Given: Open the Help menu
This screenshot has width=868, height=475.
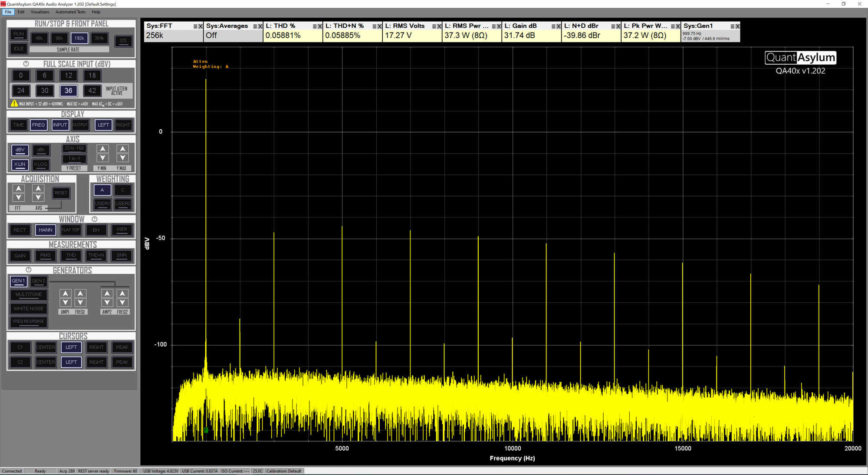Looking at the screenshot, I should pos(96,12).
